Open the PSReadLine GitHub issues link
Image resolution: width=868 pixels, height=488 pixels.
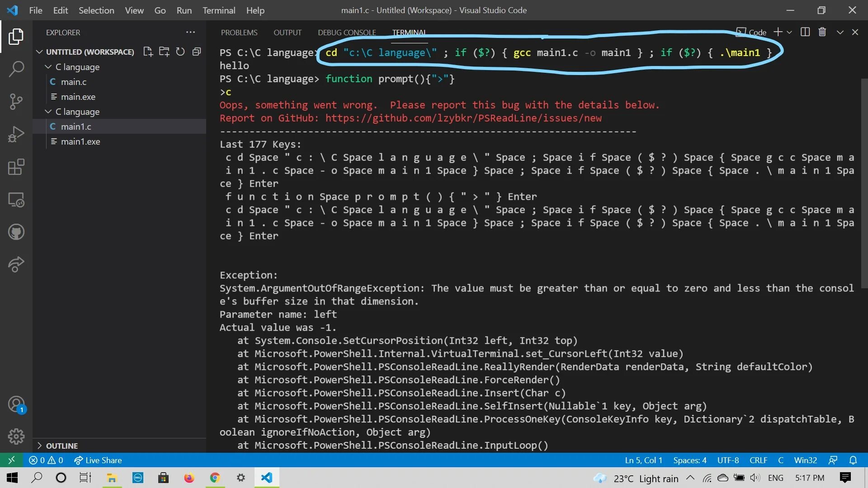(x=463, y=118)
